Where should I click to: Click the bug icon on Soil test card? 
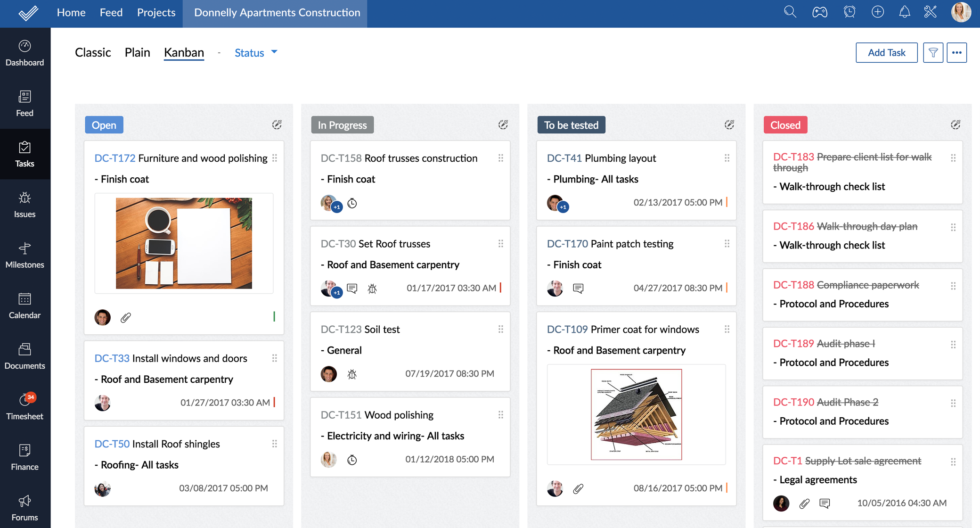tap(352, 374)
